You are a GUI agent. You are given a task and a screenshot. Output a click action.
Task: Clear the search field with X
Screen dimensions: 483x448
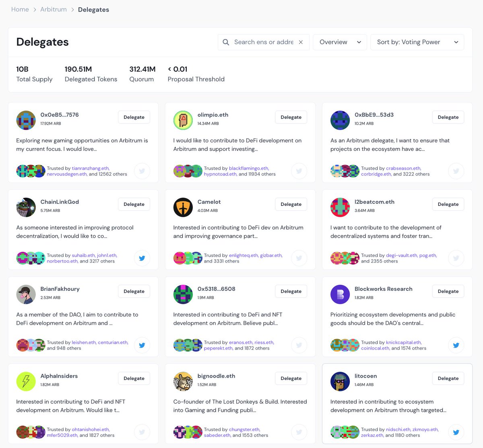(301, 42)
